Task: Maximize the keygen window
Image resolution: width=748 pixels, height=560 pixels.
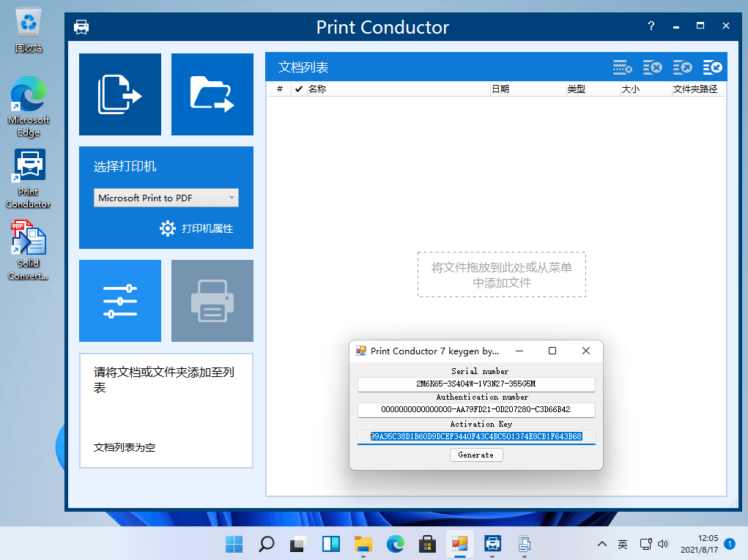Action: (552, 351)
